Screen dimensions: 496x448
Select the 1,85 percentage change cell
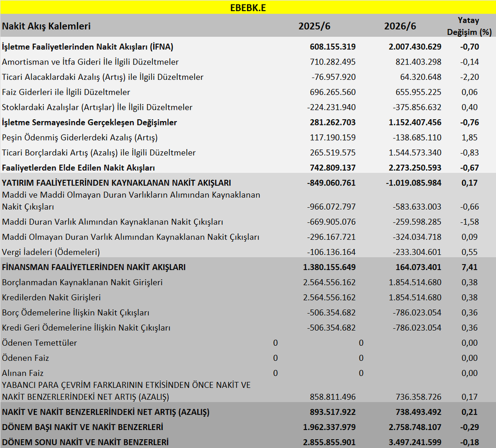pos(469,138)
